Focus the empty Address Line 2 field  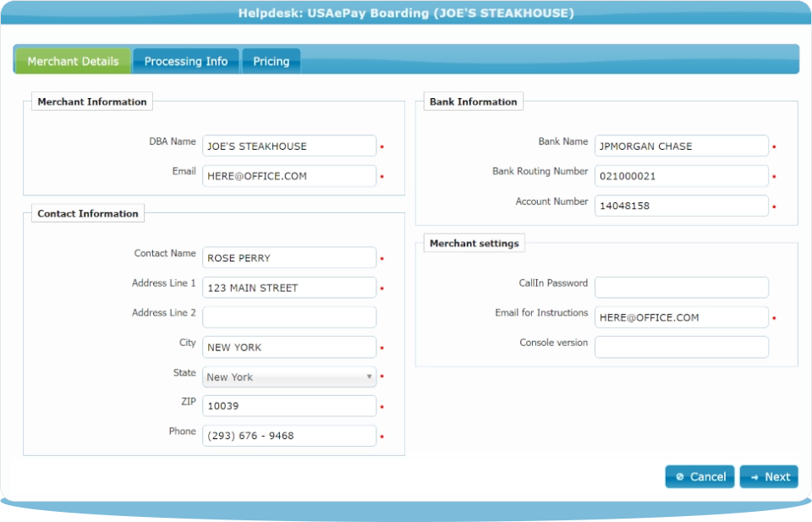[x=289, y=317]
